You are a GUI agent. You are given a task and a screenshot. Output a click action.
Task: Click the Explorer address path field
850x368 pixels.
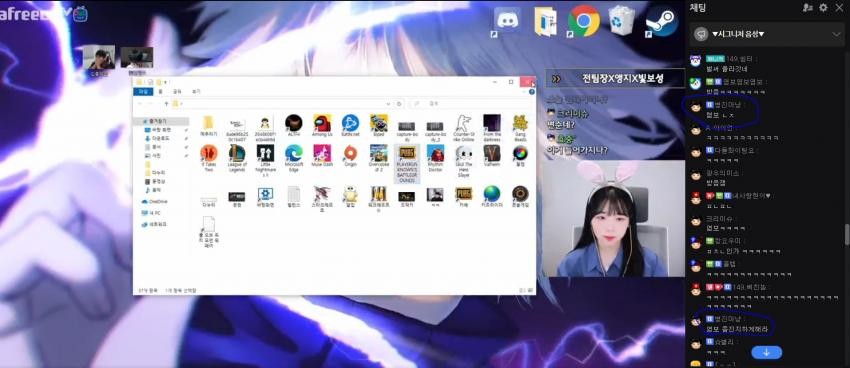click(281, 104)
